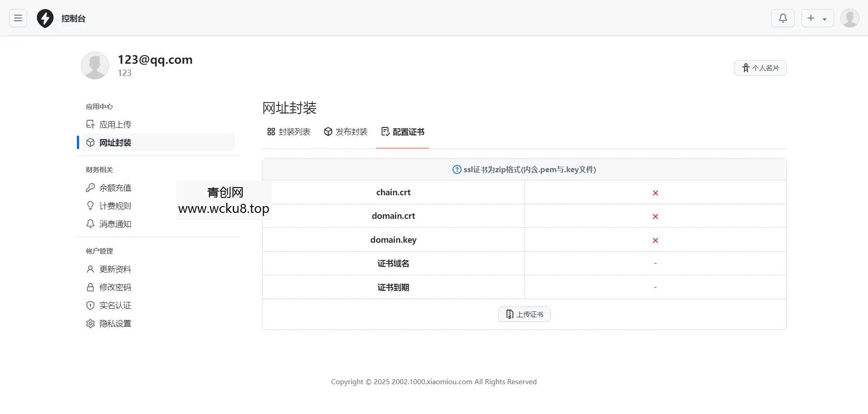Click the 计费规则 lightbulb icon
868x414 pixels.
(x=90, y=206)
